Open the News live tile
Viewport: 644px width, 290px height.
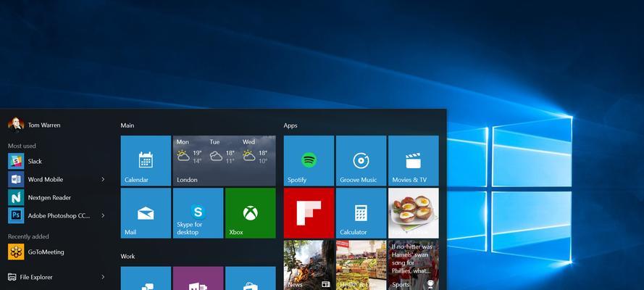(x=309, y=265)
